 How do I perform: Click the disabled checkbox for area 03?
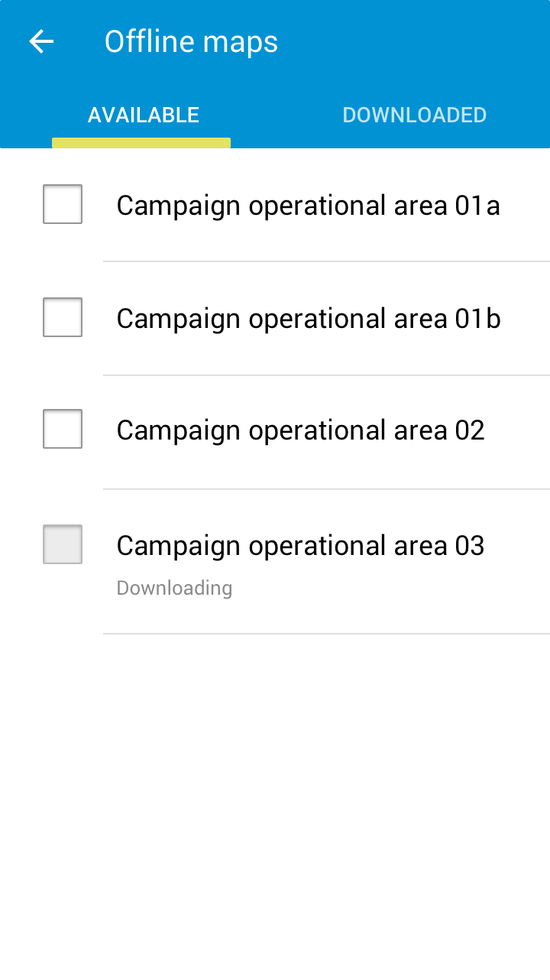(62, 544)
